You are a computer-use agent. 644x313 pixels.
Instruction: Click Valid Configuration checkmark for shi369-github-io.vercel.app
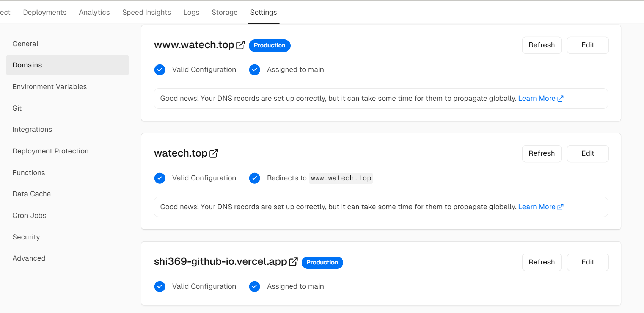(x=160, y=286)
